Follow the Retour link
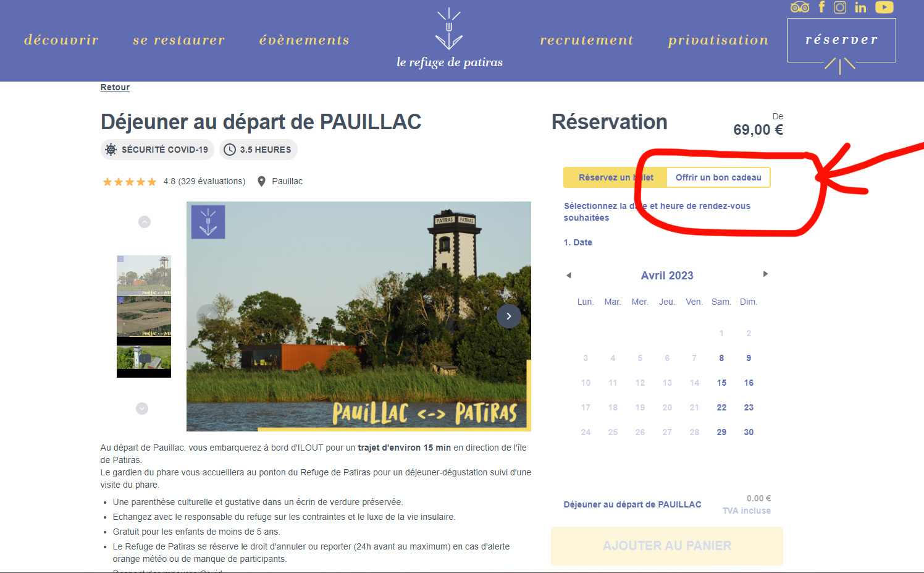The height and width of the screenshot is (573, 924). tap(115, 87)
